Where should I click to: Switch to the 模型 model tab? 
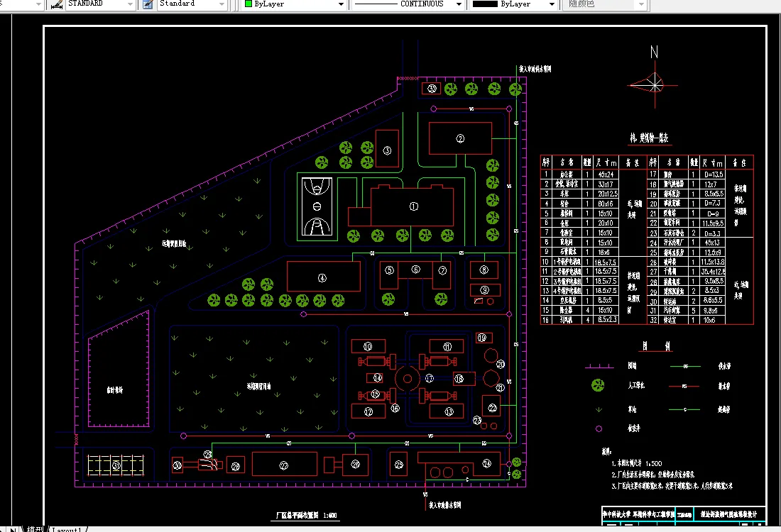pos(35,529)
